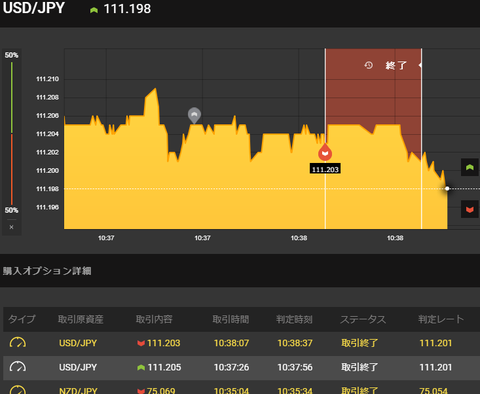The image size is (480, 394).
Task: Click judgement rate 111.201 in 10:37:26 row
Action: (436, 367)
